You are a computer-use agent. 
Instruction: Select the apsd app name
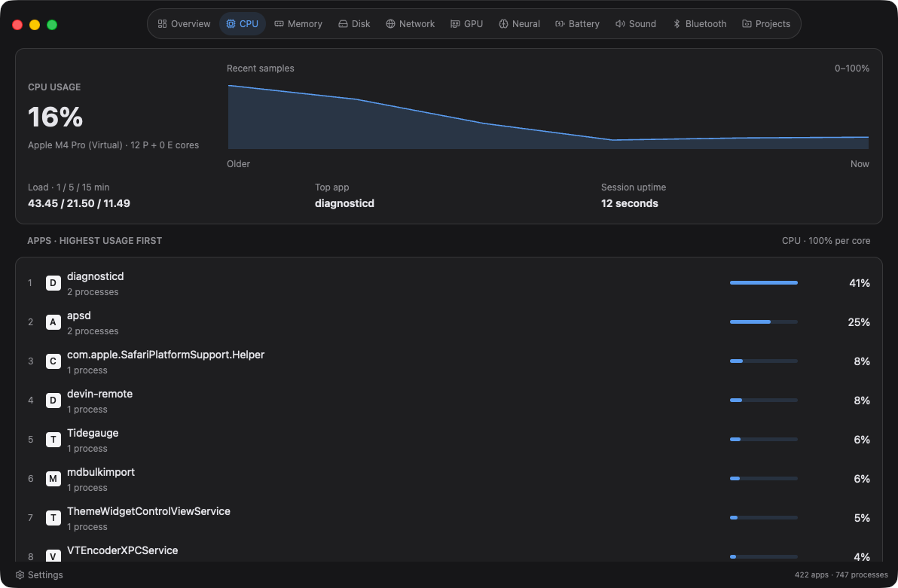pyautogui.click(x=79, y=315)
